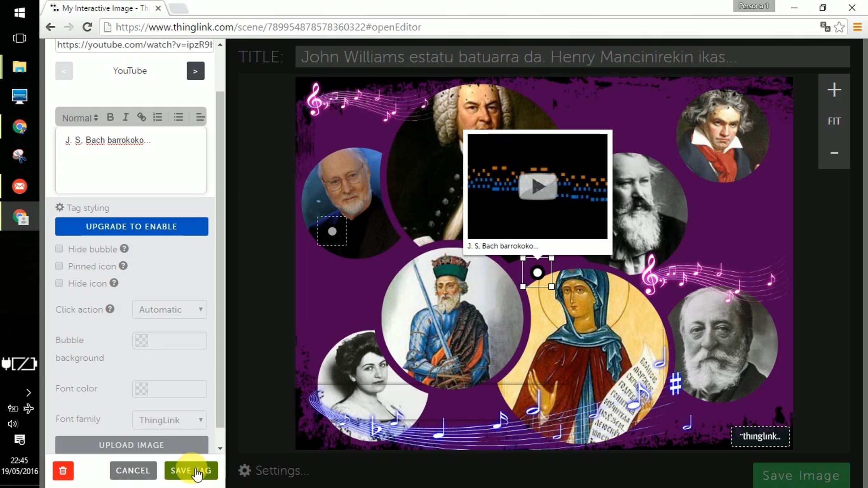Image resolution: width=868 pixels, height=488 pixels.
Task: Open Tag styling gear section
Action: (x=82, y=208)
